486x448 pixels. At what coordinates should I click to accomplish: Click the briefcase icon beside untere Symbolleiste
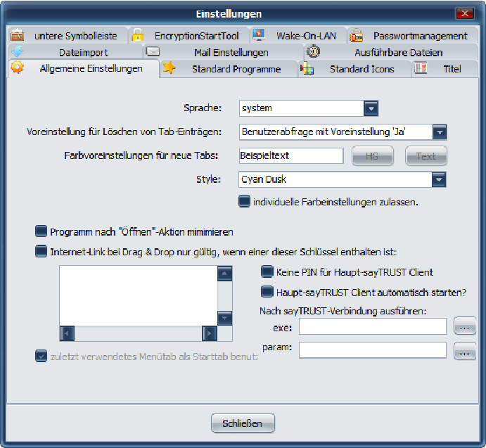coord(19,36)
